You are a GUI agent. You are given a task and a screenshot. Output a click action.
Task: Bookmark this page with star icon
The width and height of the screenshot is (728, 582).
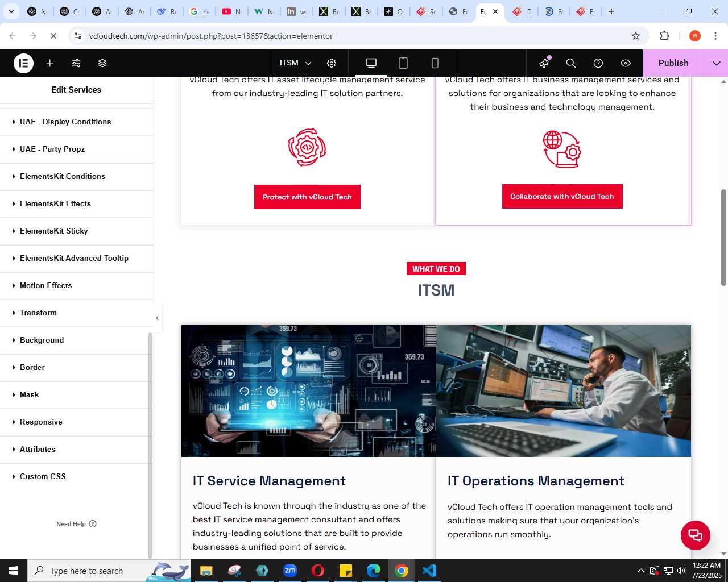point(636,36)
